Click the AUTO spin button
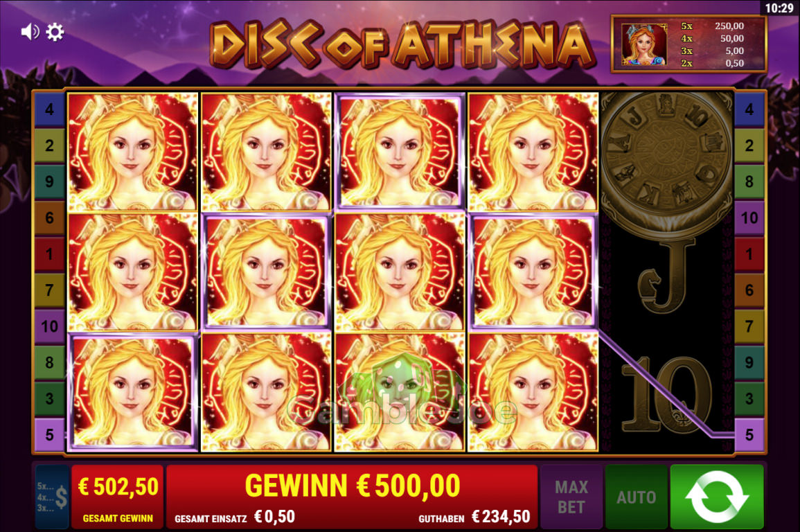The width and height of the screenshot is (800, 532). click(637, 497)
